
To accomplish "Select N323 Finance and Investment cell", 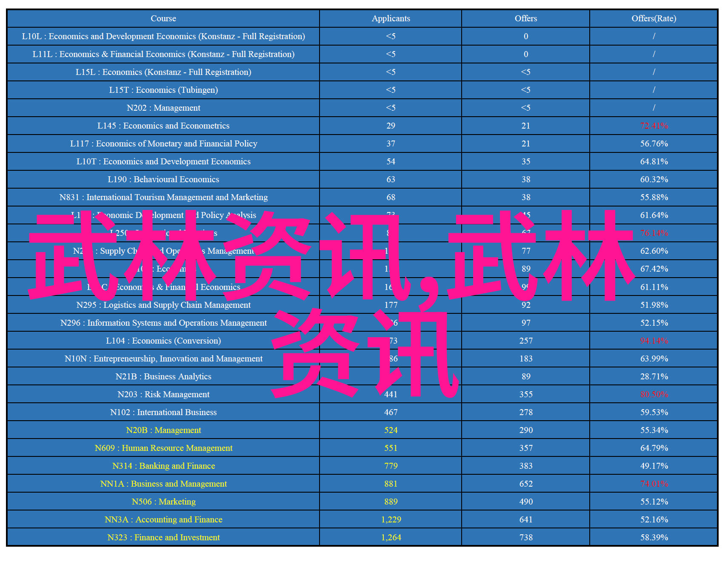I will (163, 537).
